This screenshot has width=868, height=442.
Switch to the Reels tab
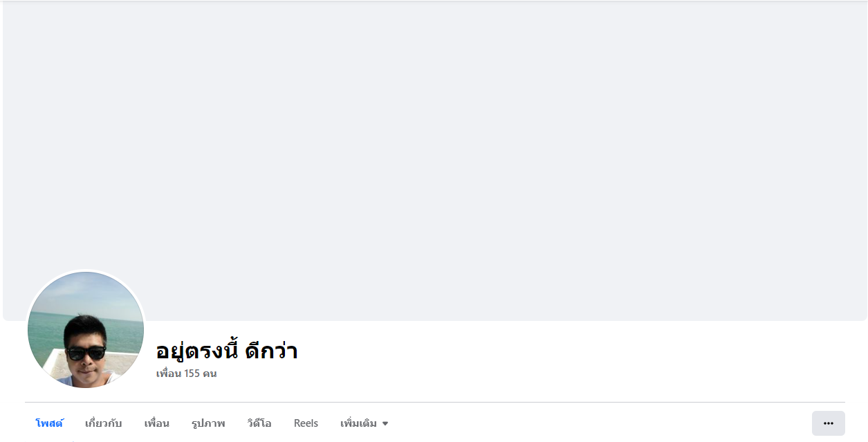click(x=306, y=423)
